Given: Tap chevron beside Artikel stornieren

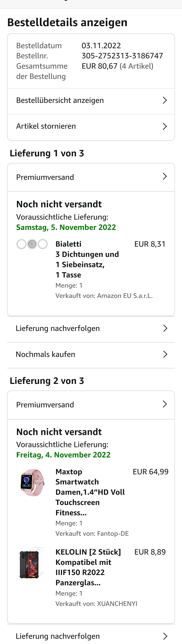Looking at the screenshot, I should tap(164, 127).
